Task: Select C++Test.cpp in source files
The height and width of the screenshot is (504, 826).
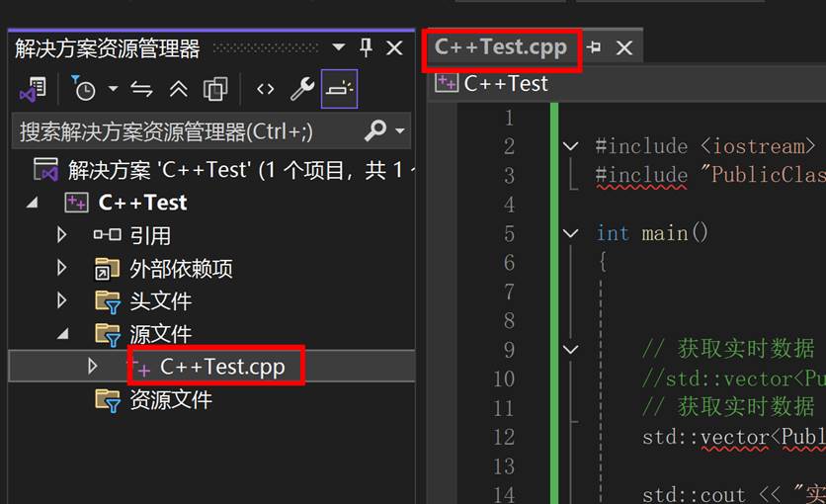Action: pyautogui.click(x=222, y=366)
